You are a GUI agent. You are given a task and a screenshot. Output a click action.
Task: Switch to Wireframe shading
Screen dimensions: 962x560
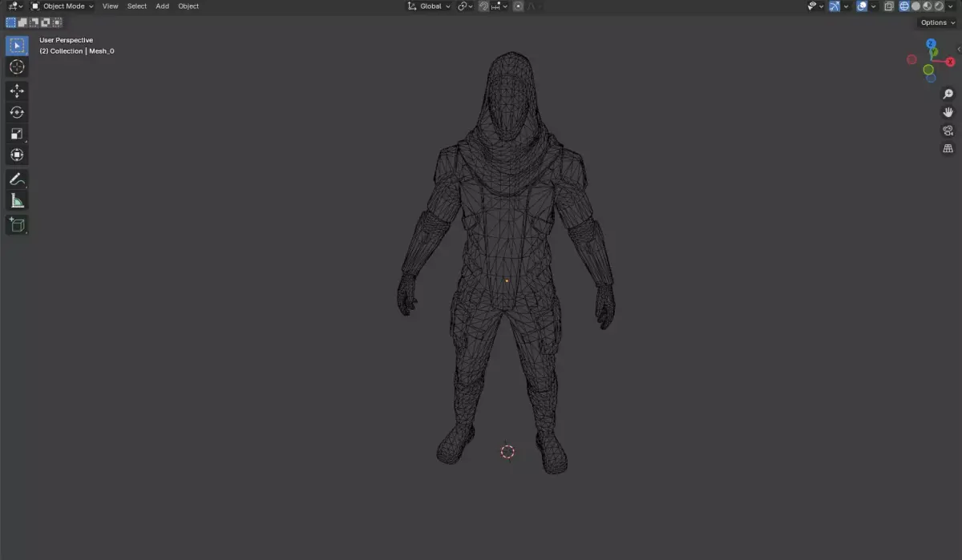click(x=904, y=6)
